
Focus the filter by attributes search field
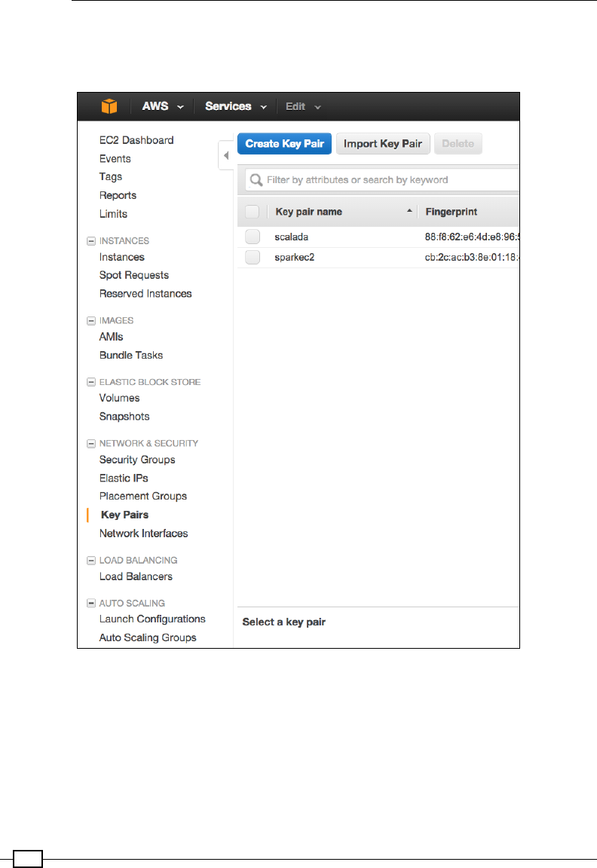[x=382, y=180]
